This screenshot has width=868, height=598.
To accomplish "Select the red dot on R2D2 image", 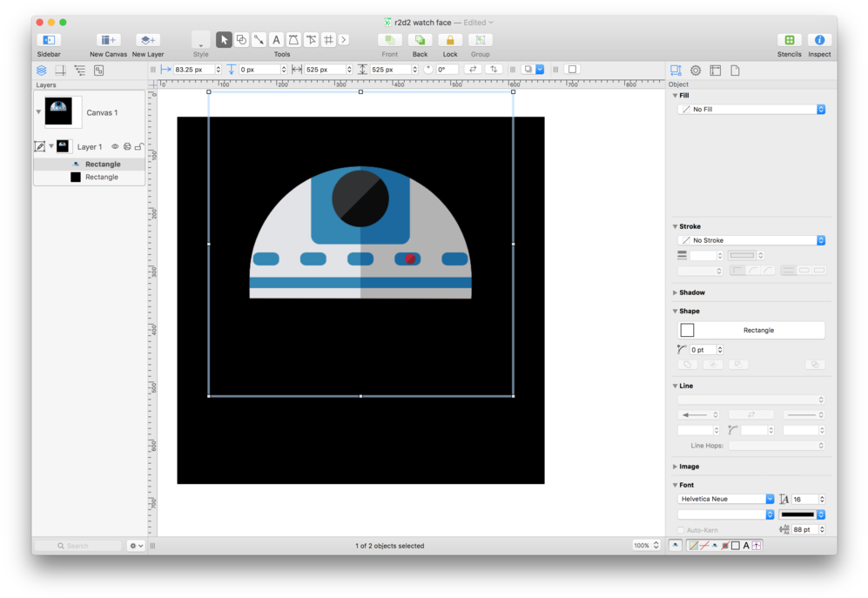I will [410, 259].
